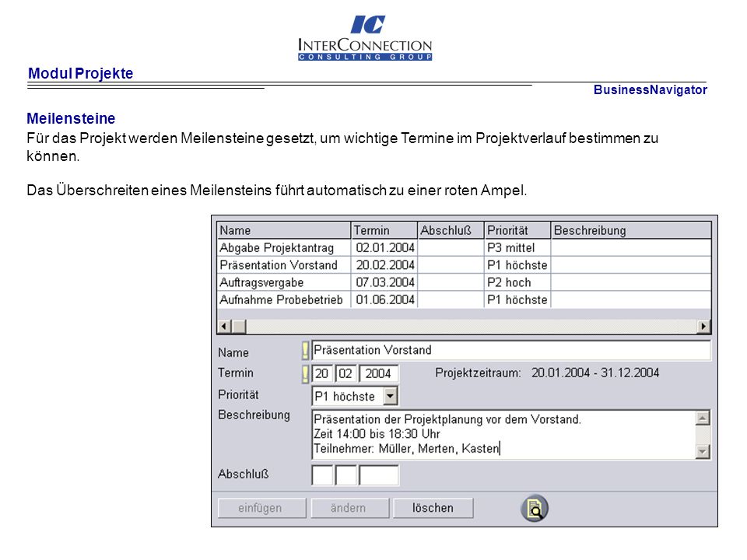Click the yellow exclamation marker beside Termin field

(x=305, y=374)
